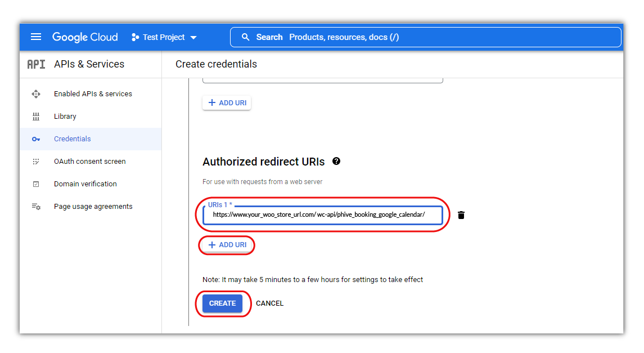Click the note about settings taking effect

tap(313, 279)
